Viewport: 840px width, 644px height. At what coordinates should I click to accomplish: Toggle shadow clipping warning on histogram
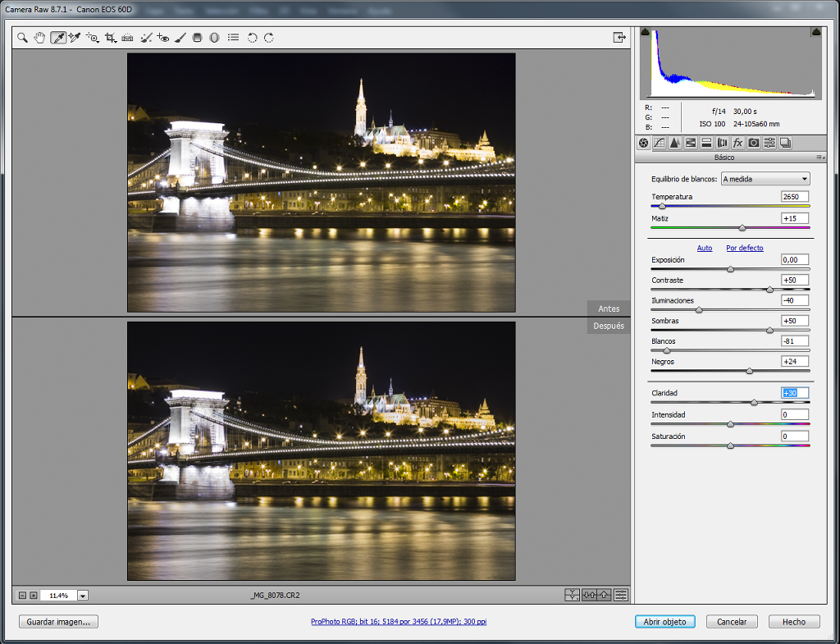pos(646,32)
